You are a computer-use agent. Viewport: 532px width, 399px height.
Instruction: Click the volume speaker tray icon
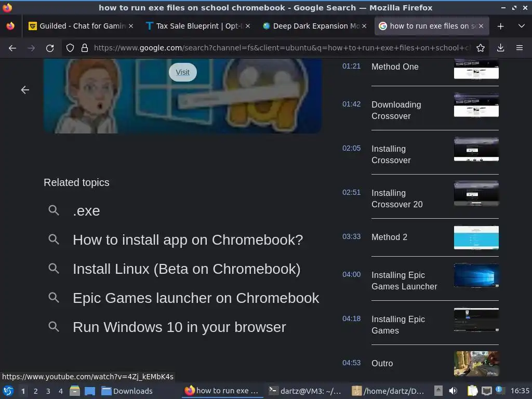pyautogui.click(x=453, y=391)
